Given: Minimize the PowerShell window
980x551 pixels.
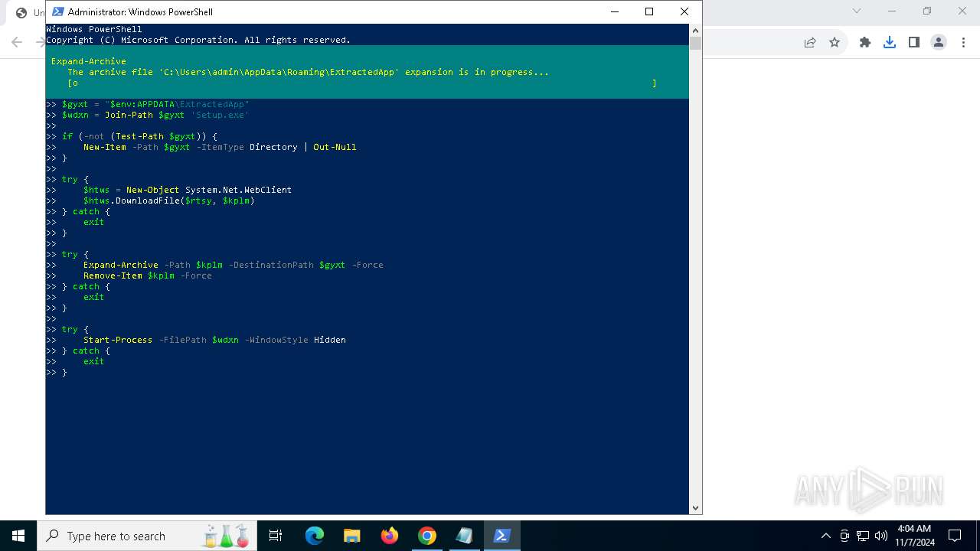Looking at the screenshot, I should point(614,11).
